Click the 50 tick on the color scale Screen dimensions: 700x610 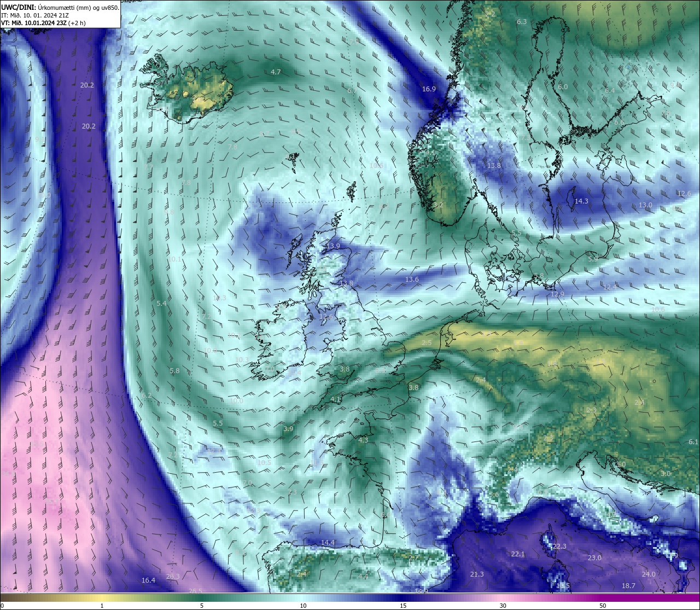point(603,606)
